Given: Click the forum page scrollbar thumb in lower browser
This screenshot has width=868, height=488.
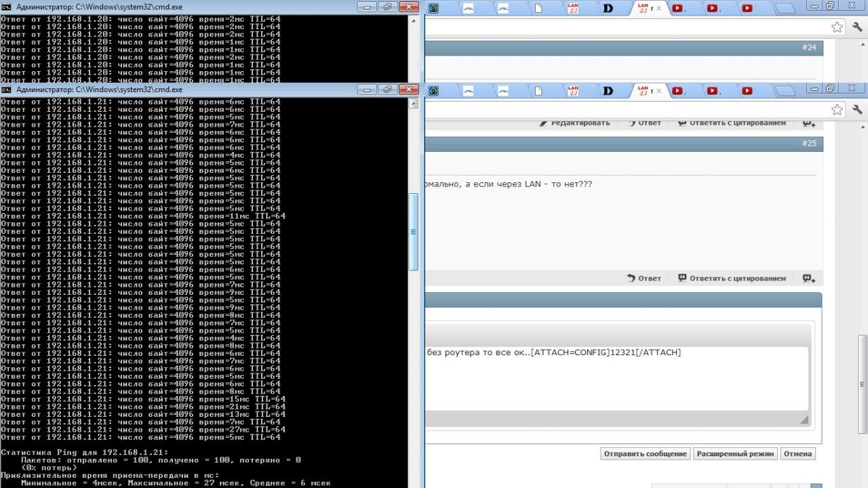Looking at the screenshot, I should [863, 384].
